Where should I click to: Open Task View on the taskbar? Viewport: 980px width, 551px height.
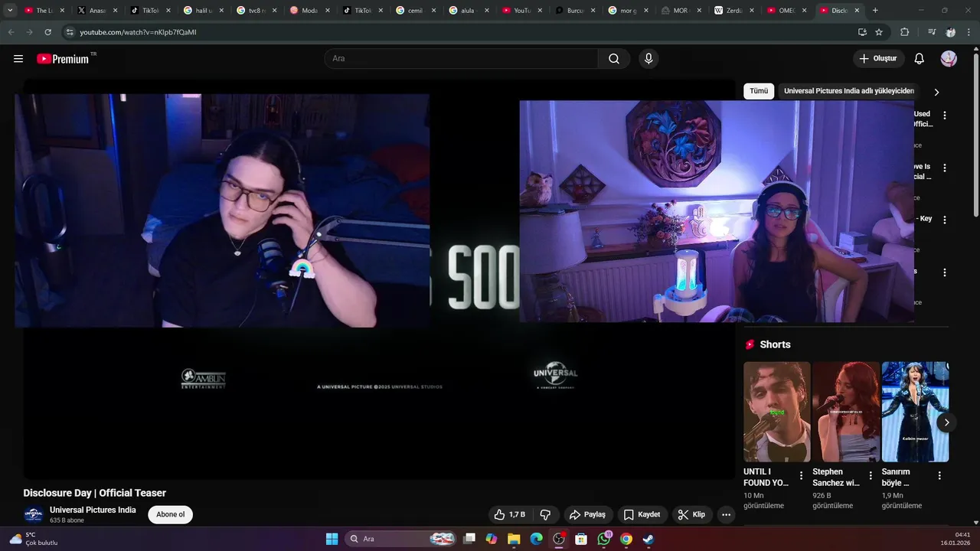point(469,539)
